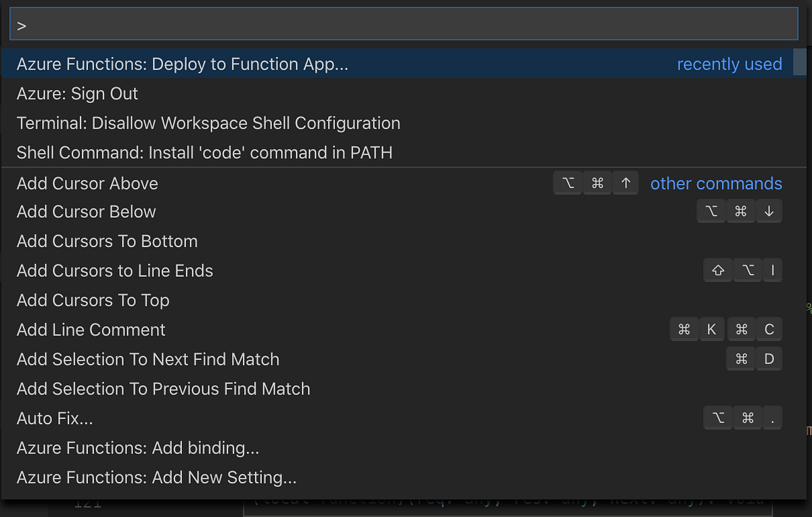Click the 'recently used' group label
This screenshot has height=517, width=812.
point(729,64)
